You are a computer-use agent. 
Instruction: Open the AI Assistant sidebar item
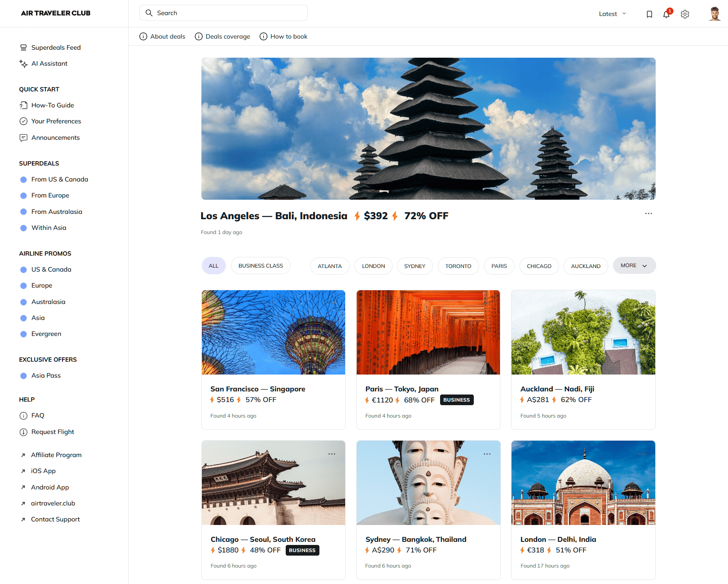[49, 63]
